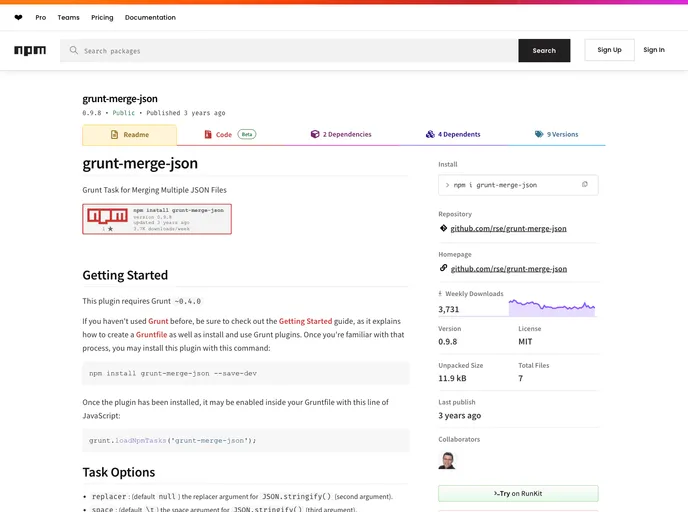This screenshot has height=512, width=688.
Task: Switch to the Readme tab
Action: point(129,135)
